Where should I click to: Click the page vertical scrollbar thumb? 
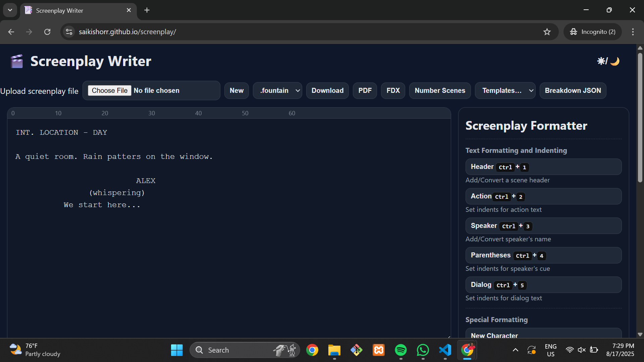click(x=640, y=117)
